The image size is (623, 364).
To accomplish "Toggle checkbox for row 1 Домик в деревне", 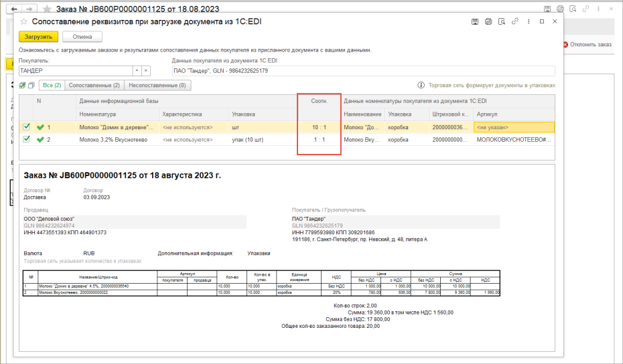I will [26, 127].
